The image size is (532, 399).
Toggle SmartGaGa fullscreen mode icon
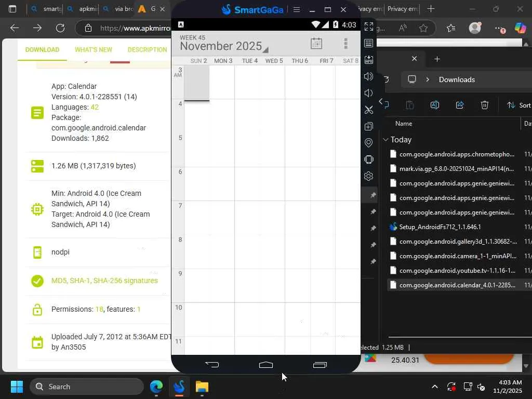coord(368,26)
